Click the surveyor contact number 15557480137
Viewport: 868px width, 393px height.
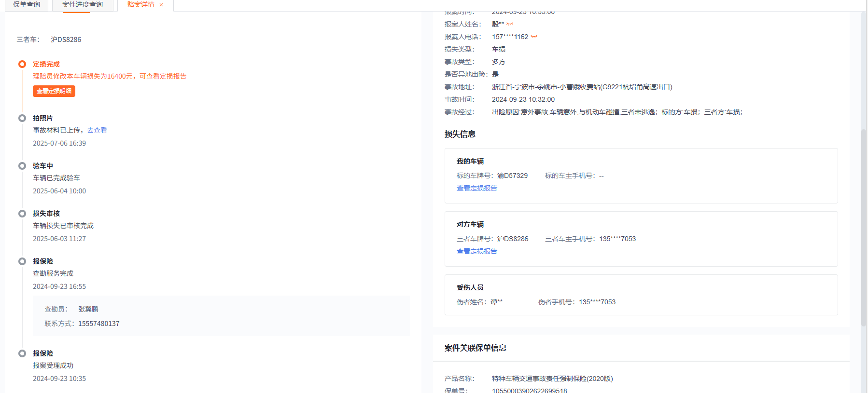click(x=99, y=324)
